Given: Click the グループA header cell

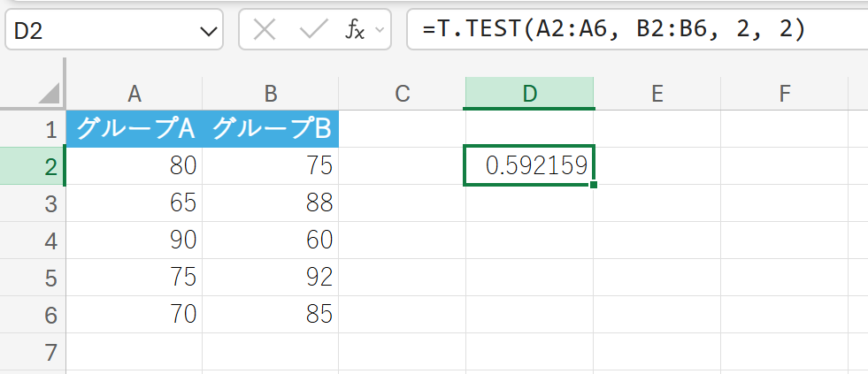Looking at the screenshot, I should point(134,129).
